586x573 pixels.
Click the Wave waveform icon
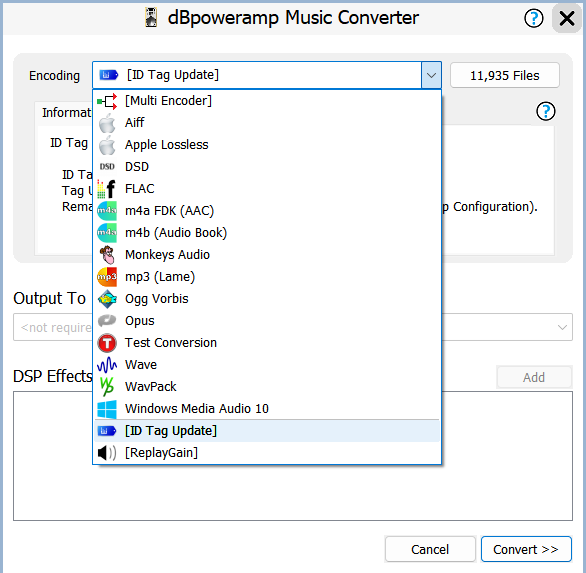click(107, 365)
